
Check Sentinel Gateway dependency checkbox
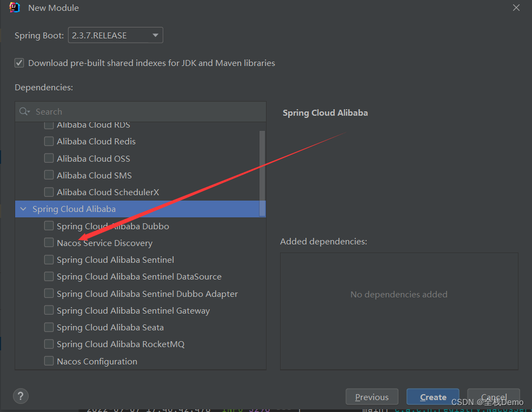pos(49,310)
